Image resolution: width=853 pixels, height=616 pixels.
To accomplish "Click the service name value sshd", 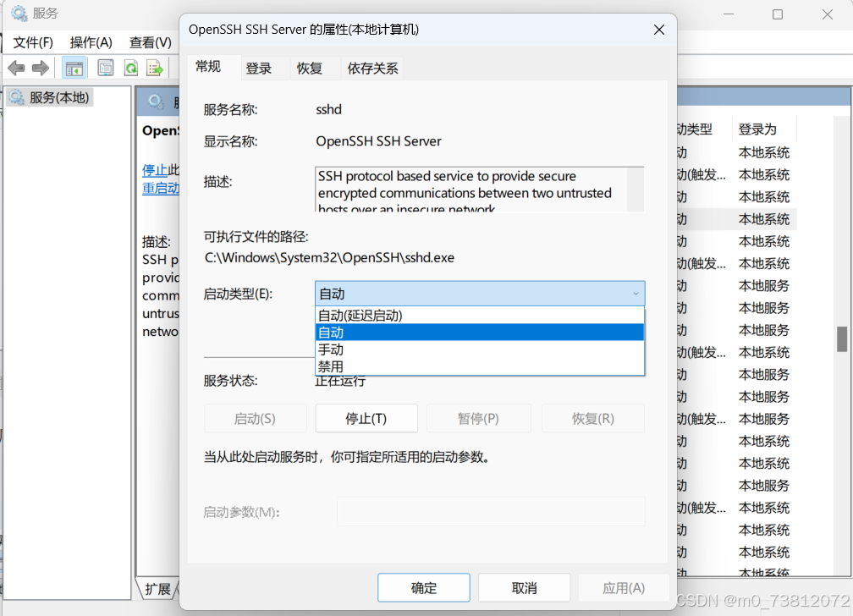I will tap(328, 109).
